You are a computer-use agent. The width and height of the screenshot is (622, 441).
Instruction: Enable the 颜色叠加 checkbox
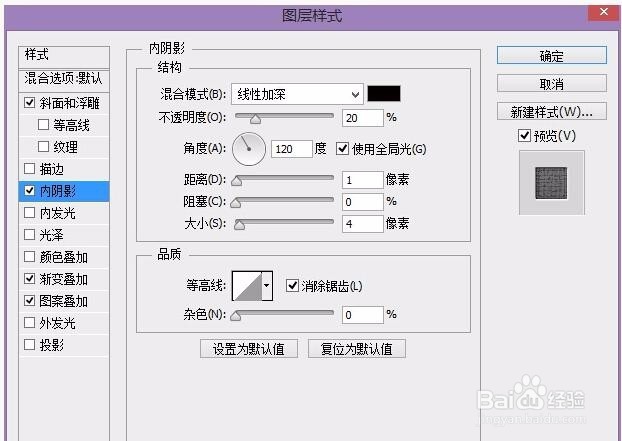point(30,257)
